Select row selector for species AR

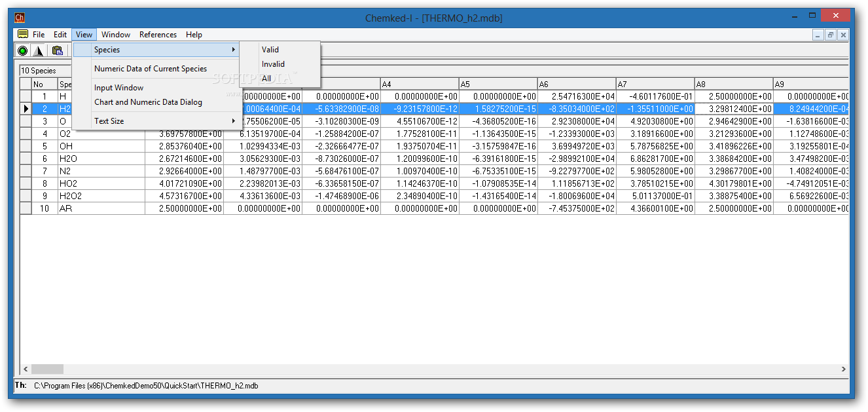pyautogui.click(x=26, y=208)
